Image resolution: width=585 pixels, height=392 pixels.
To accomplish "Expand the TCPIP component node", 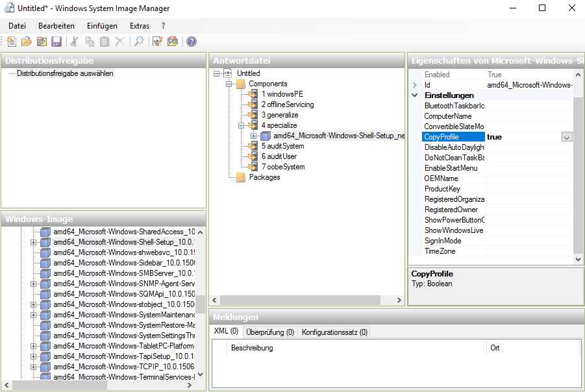I will click(x=34, y=367).
